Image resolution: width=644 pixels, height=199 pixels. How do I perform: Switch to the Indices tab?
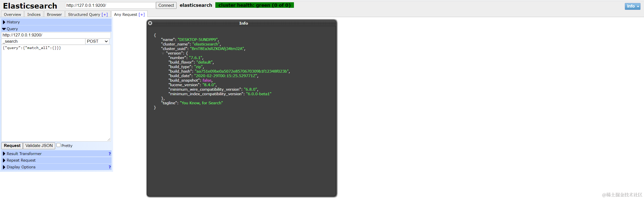pyautogui.click(x=34, y=14)
